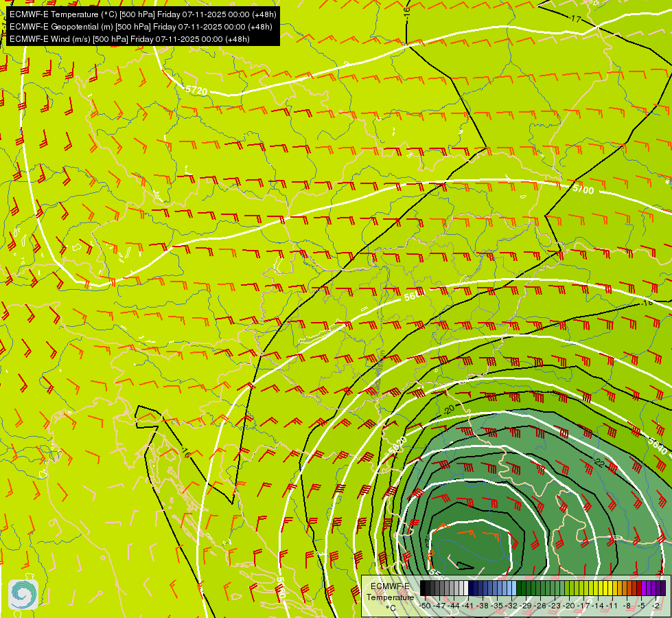Click the -5 value in temperature legend
Viewport: 672px width, 618px height.
tap(642, 606)
